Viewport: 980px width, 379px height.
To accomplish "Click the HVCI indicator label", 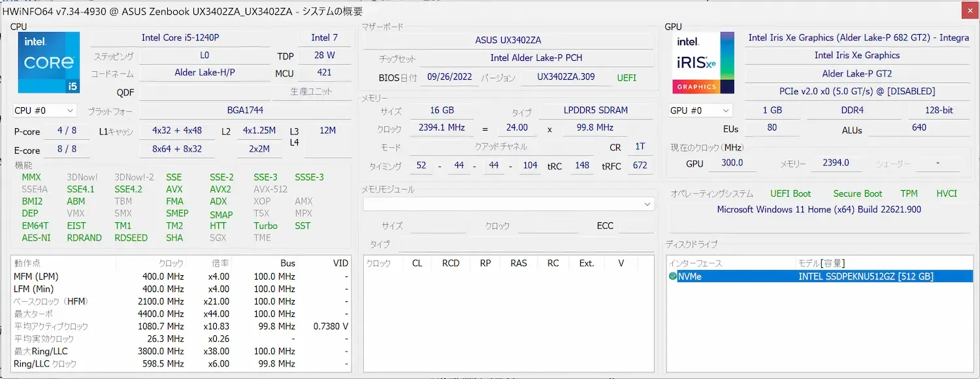I will pyautogui.click(x=946, y=193).
